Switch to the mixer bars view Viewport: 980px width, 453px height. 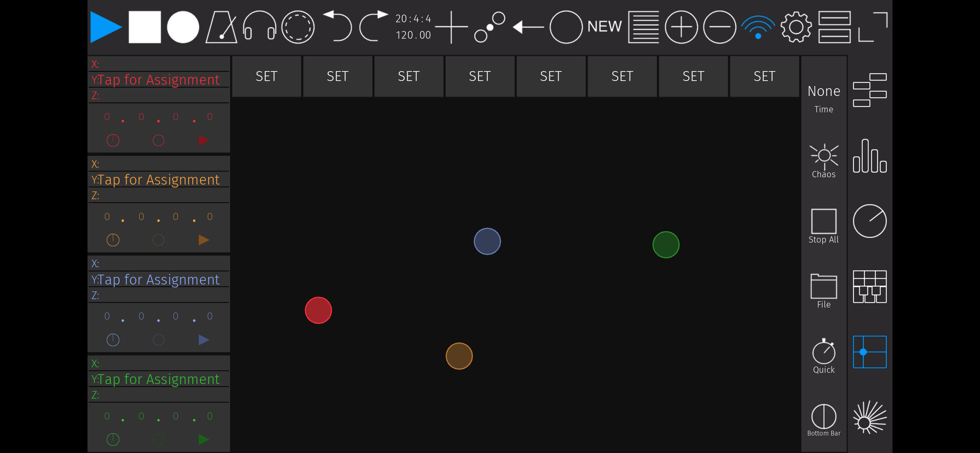pos(870,156)
